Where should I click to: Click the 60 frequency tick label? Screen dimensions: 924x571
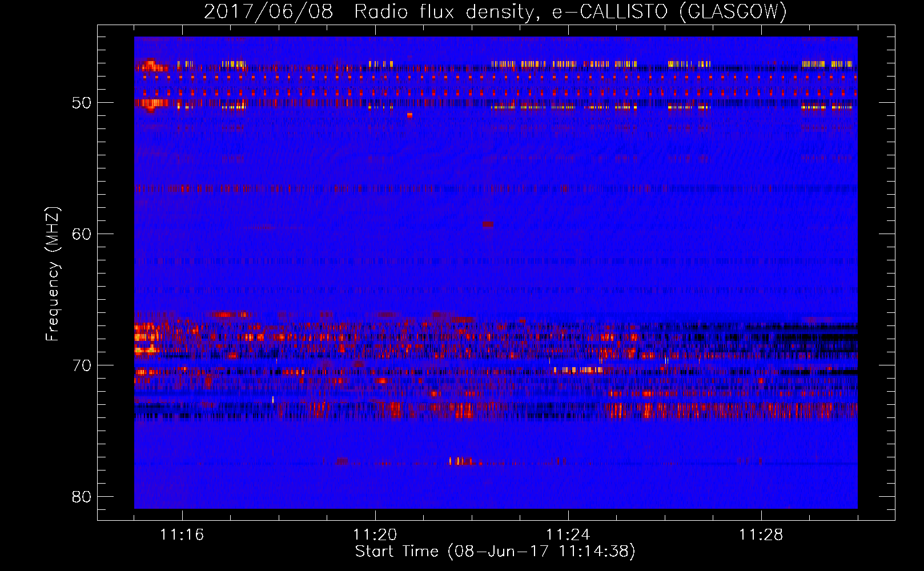(82, 234)
